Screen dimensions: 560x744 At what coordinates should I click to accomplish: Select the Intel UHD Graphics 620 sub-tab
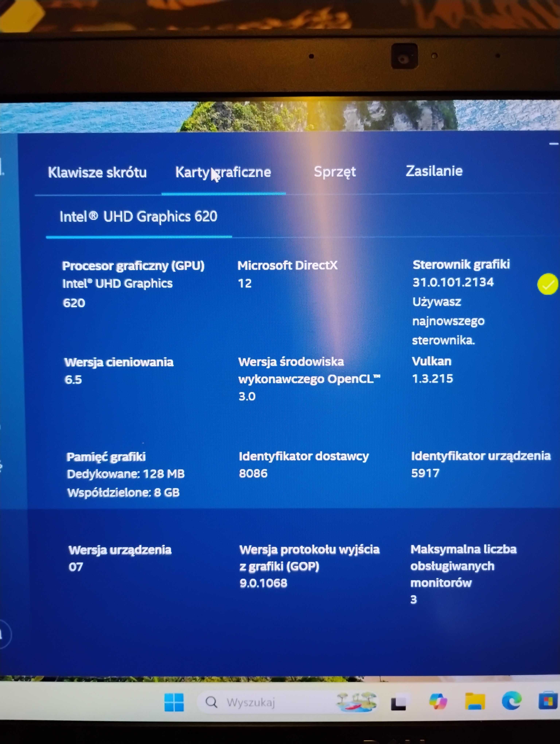coord(139,217)
